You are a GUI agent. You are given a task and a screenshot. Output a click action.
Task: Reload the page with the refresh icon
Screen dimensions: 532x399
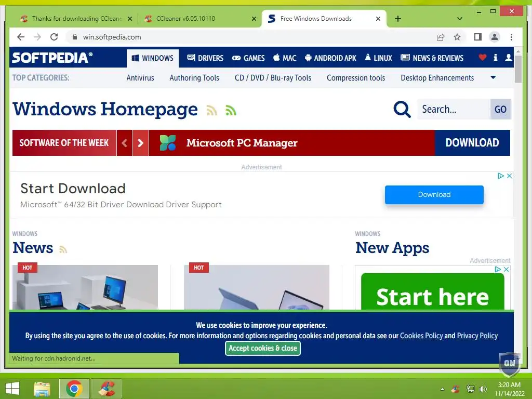54,37
